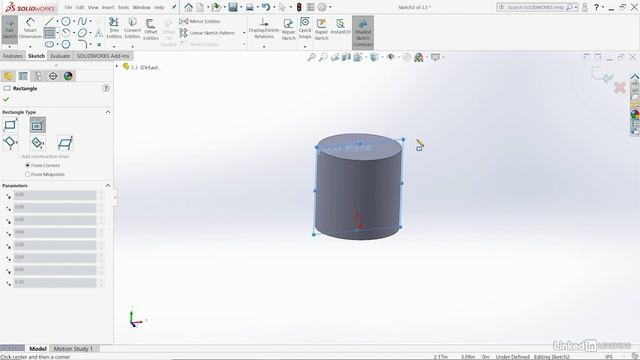This screenshot has height=360, width=640.
Task: Switch to the Features tab
Action: [x=13, y=56]
